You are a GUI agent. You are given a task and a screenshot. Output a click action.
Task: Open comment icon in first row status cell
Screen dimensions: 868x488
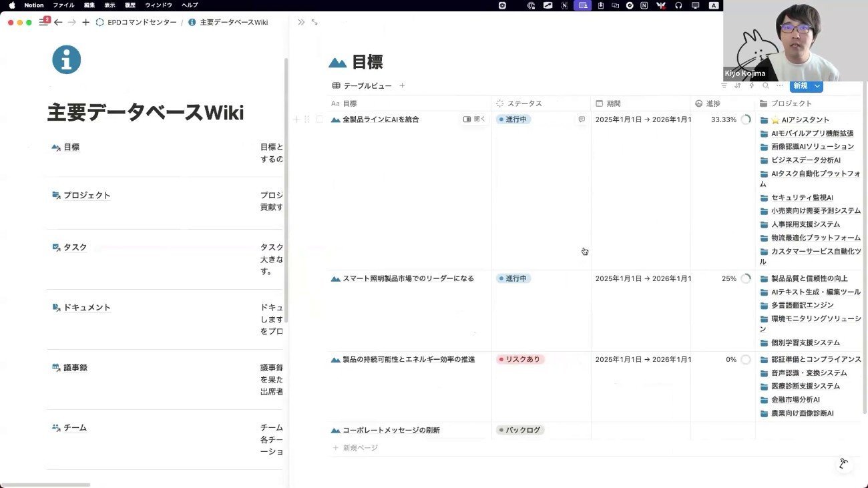(x=582, y=119)
